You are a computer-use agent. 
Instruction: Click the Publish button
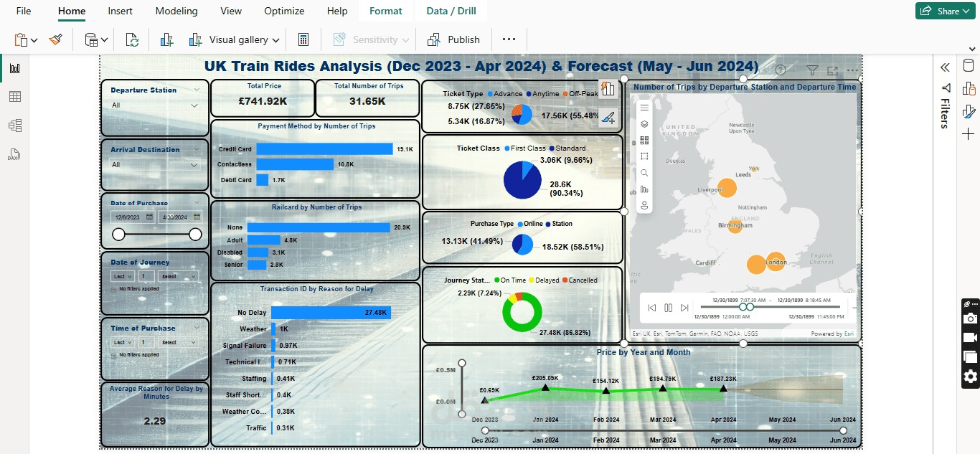453,39
